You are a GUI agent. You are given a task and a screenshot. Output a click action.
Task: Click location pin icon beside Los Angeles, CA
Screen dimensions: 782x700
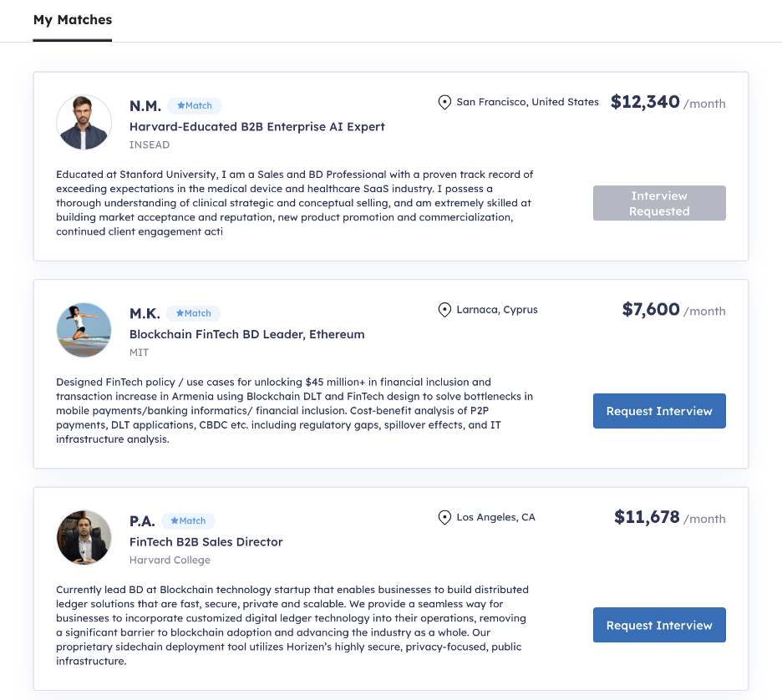pos(444,518)
